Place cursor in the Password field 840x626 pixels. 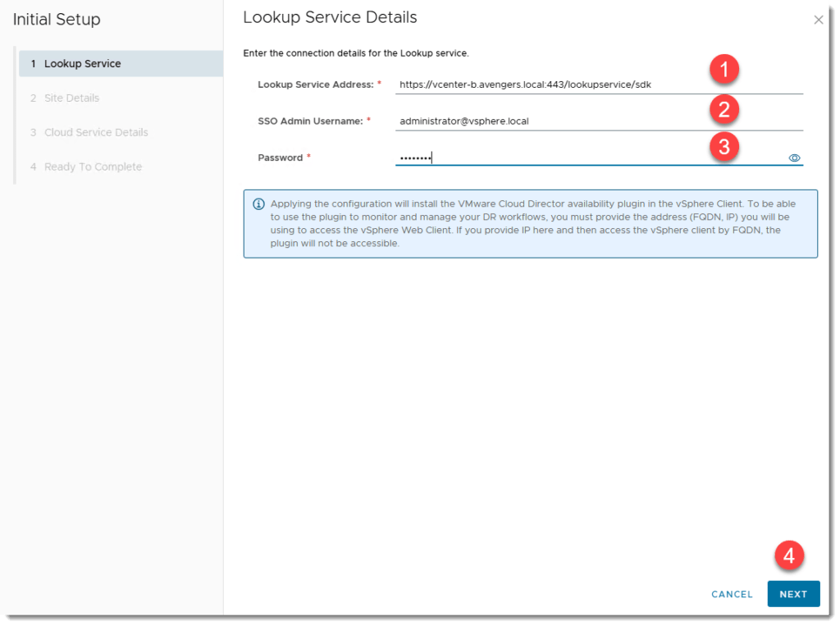pyautogui.click(x=574, y=158)
